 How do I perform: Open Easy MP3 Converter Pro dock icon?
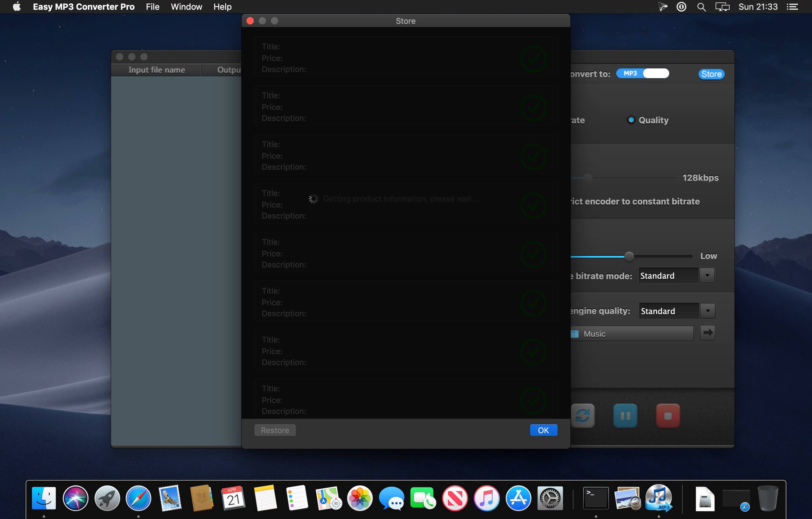pyautogui.click(x=659, y=498)
